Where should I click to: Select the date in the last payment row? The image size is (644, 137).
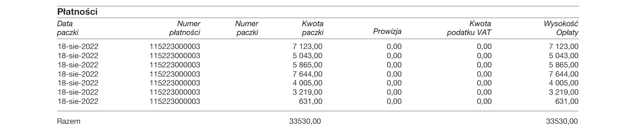coord(78,101)
